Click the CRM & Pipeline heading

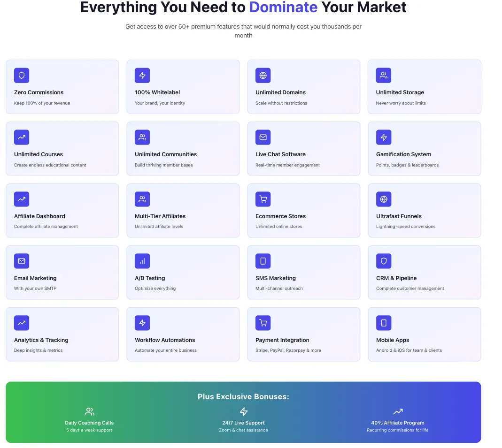coord(396,278)
